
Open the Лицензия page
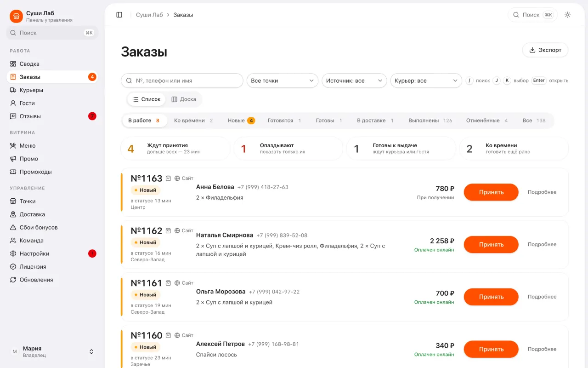coord(52,267)
